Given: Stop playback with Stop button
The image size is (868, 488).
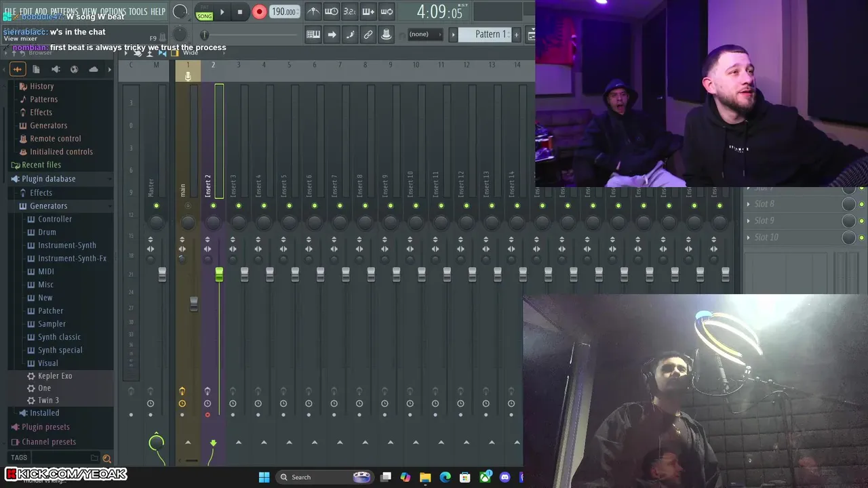Looking at the screenshot, I should click(x=239, y=12).
